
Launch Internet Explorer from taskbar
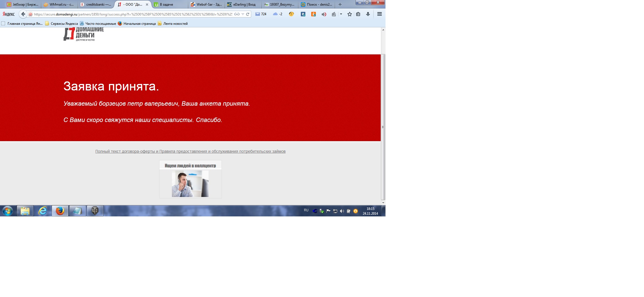(43, 211)
